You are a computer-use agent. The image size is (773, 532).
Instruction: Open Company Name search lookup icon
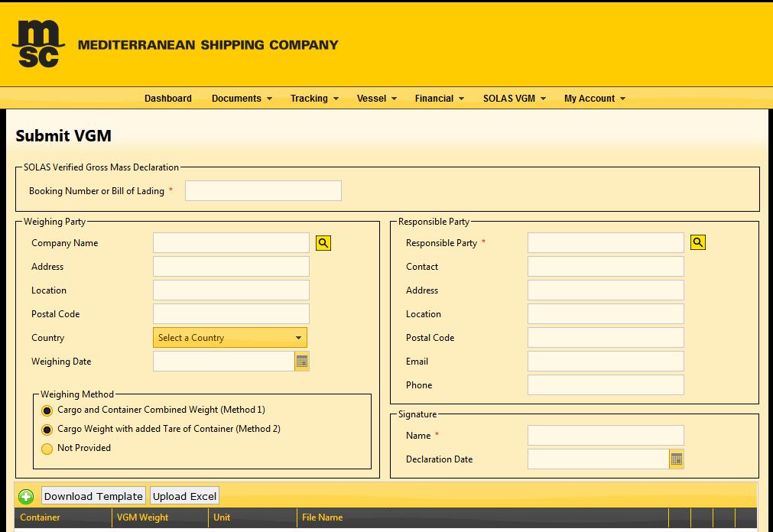tap(323, 242)
